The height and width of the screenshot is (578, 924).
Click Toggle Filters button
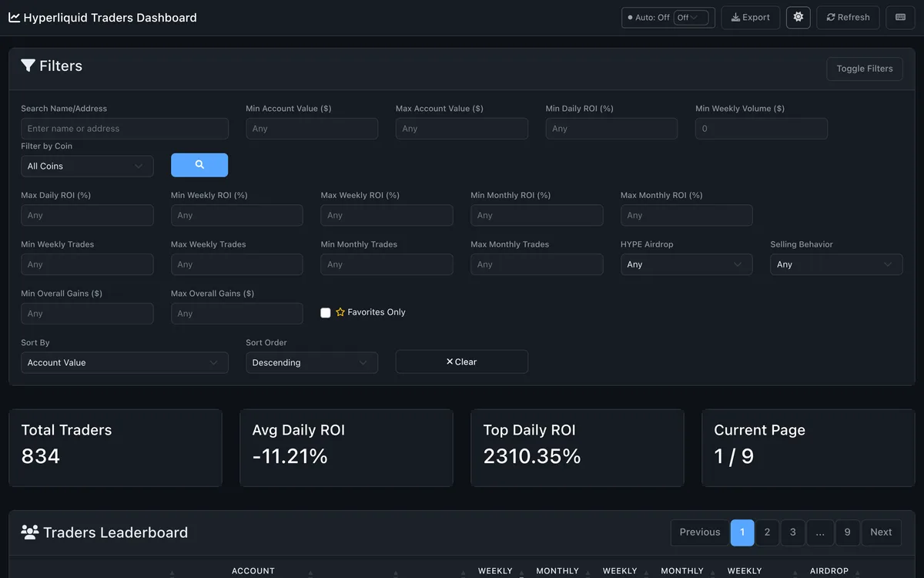coord(865,69)
